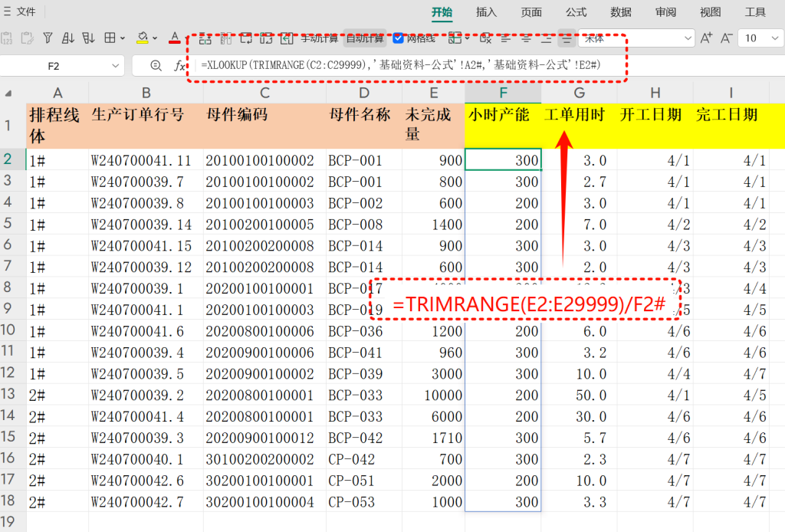
Task: Click the insert column icon
Action: click(x=226, y=38)
